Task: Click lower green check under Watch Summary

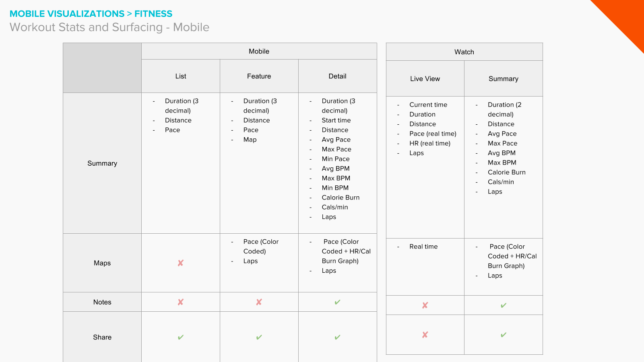Action: (504, 335)
